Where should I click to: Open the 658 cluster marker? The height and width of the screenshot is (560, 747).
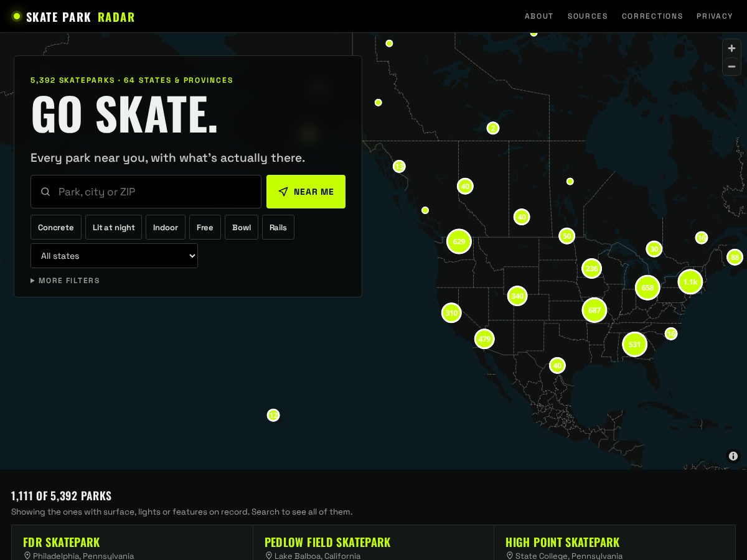click(647, 287)
